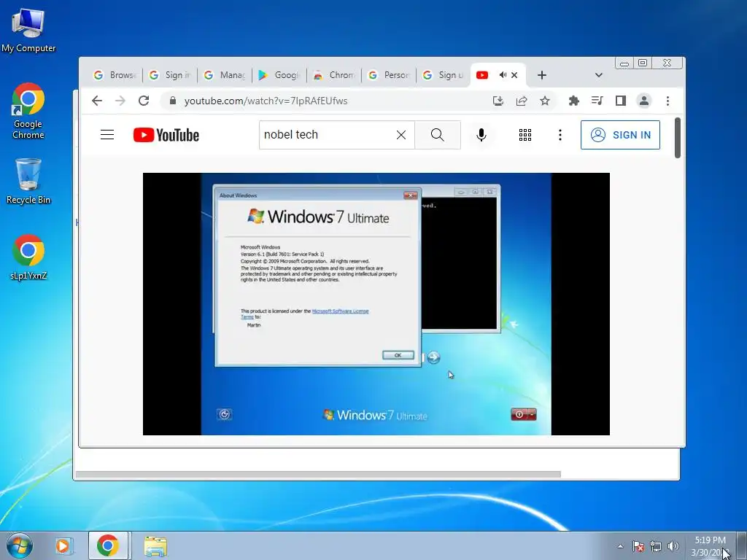
Task: Open Chrome extensions puzzle icon
Action: (573, 101)
